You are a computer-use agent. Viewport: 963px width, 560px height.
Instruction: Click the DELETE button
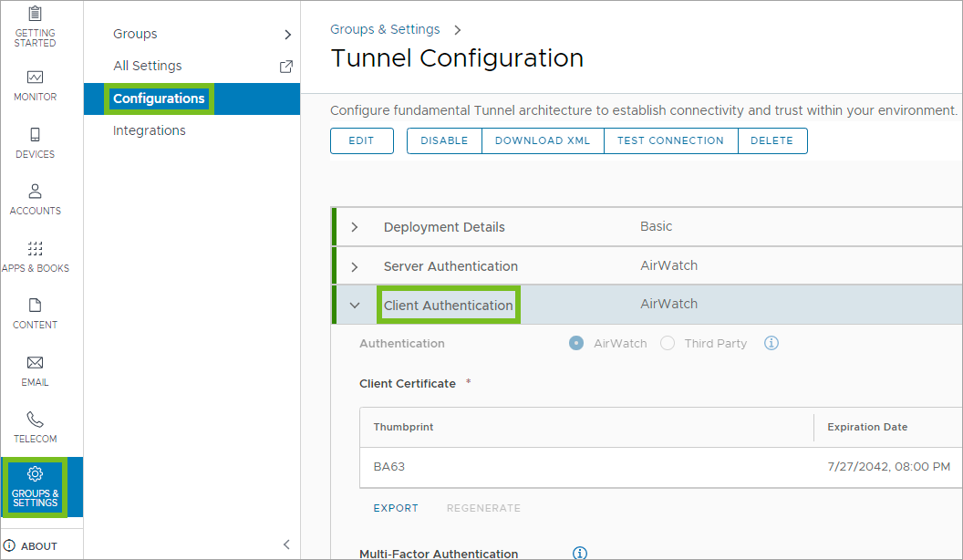coord(772,140)
